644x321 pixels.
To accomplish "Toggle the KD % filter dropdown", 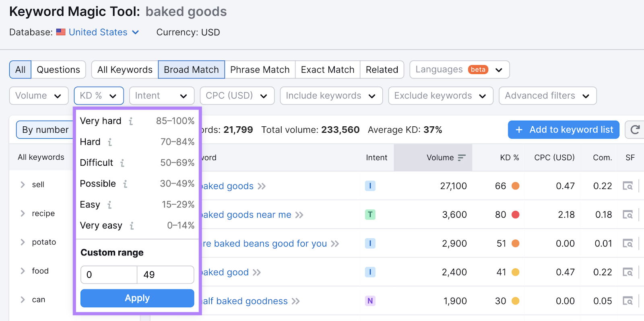I will [x=99, y=96].
